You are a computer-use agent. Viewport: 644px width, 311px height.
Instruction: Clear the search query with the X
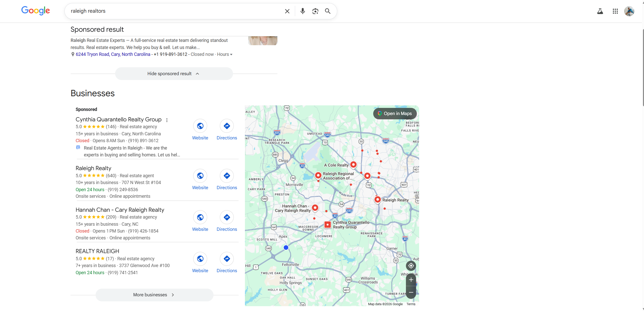[x=287, y=11]
